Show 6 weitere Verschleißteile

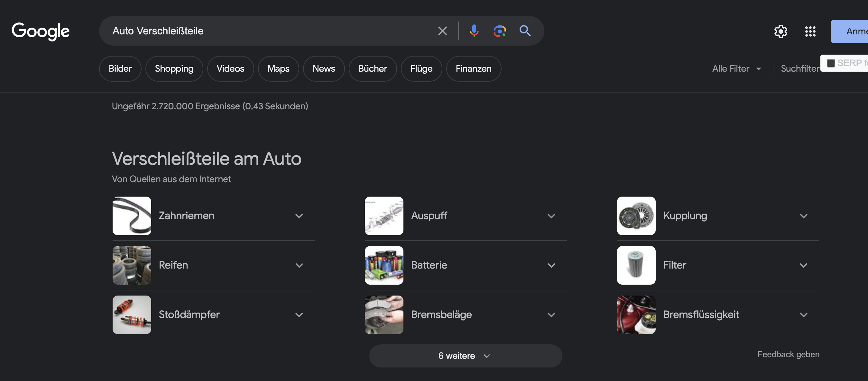tap(465, 356)
